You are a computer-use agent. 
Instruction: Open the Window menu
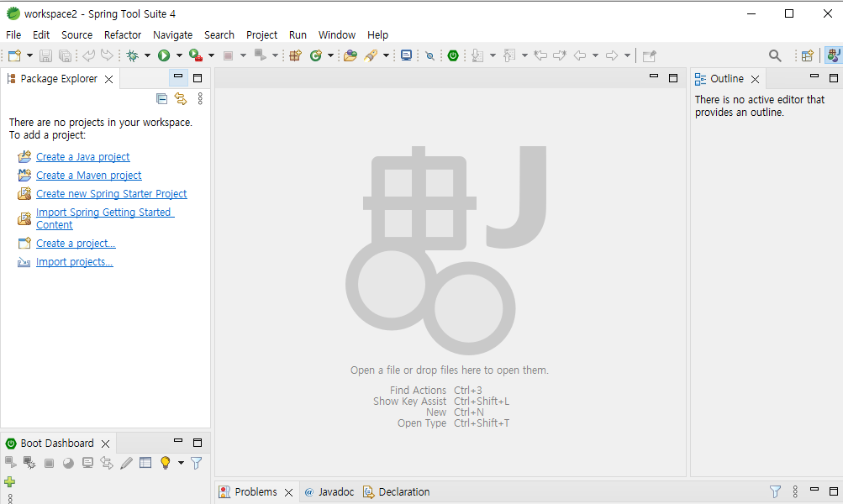(336, 35)
